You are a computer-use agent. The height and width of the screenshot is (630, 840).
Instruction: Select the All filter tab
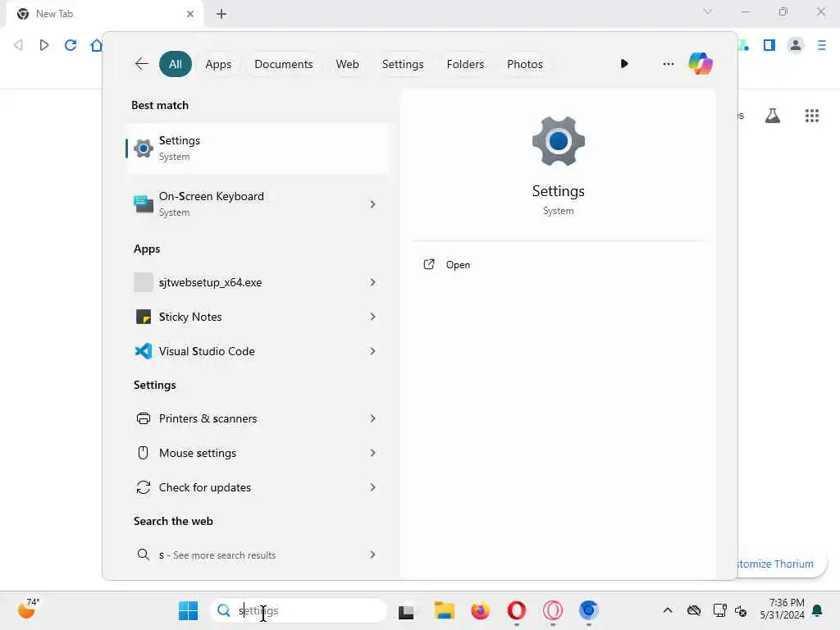(x=176, y=64)
